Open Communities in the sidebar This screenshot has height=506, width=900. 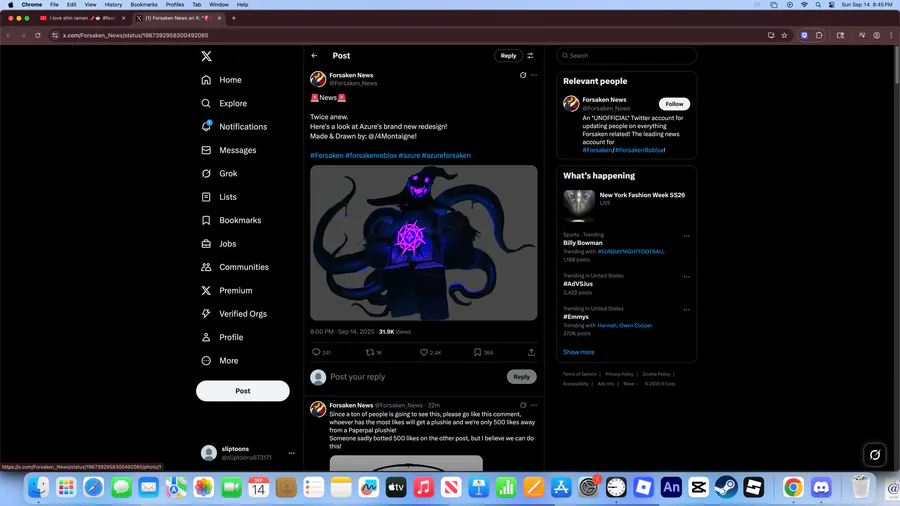pos(235,267)
